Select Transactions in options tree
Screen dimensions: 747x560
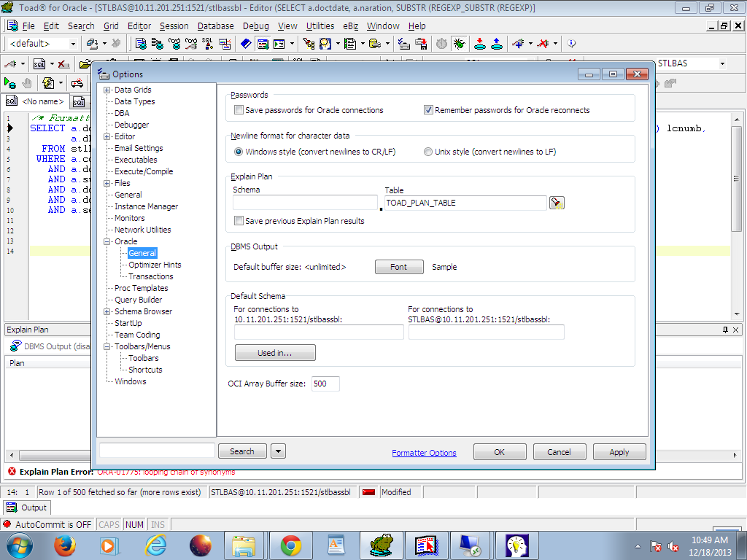pyautogui.click(x=150, y=276)
